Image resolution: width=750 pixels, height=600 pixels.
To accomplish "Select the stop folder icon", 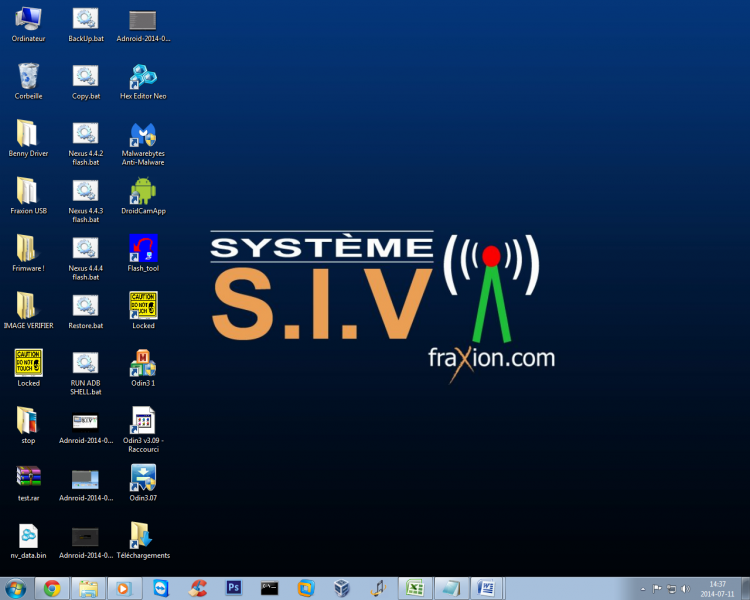I will [28, 426].
